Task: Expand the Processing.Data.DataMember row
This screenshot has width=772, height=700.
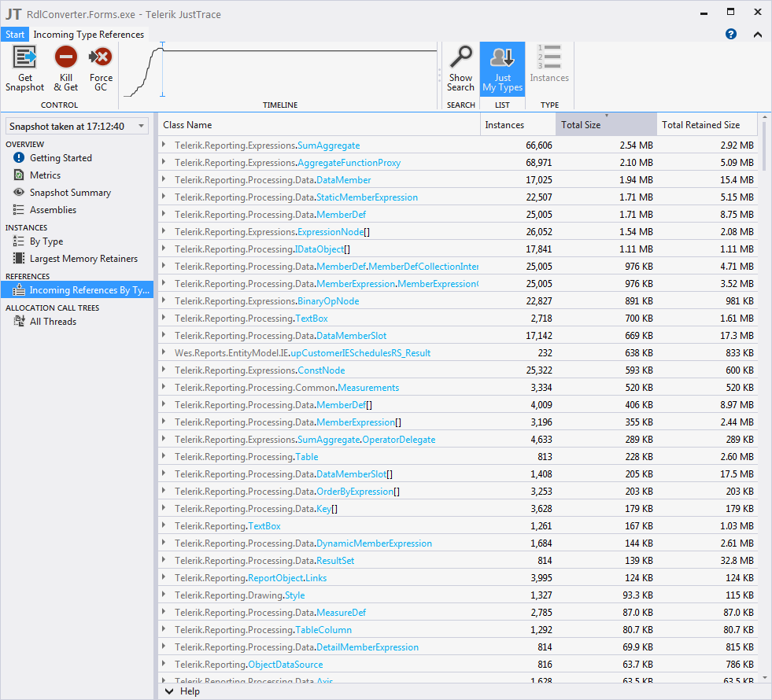Action: point(164,179)
